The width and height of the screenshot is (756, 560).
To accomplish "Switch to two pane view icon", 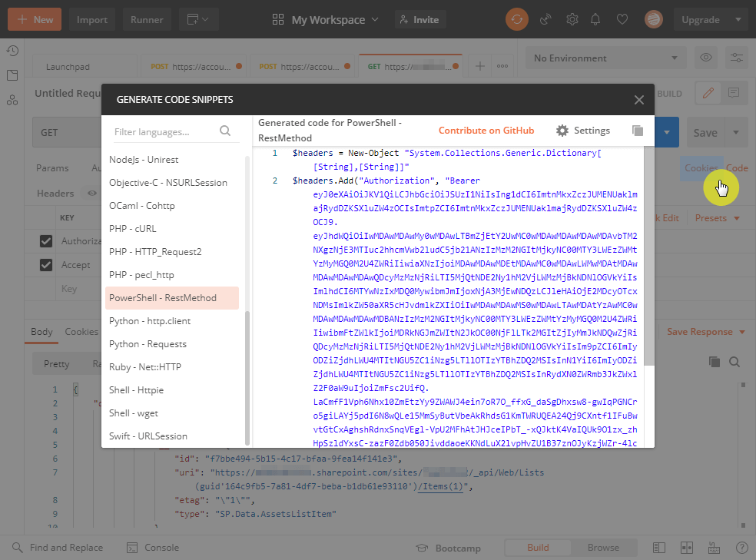I will click(x=687, y=548).
